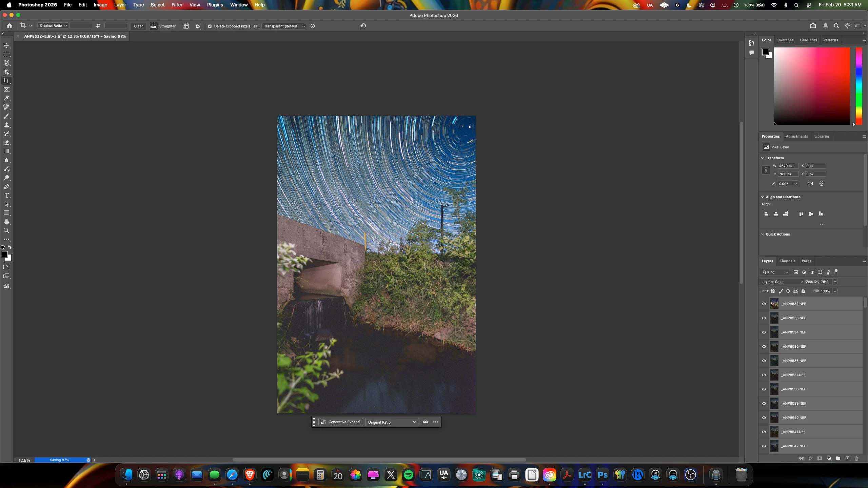The image size is (868, 488).
Task: Click the Generative Expand button
Action: point(340,422)
